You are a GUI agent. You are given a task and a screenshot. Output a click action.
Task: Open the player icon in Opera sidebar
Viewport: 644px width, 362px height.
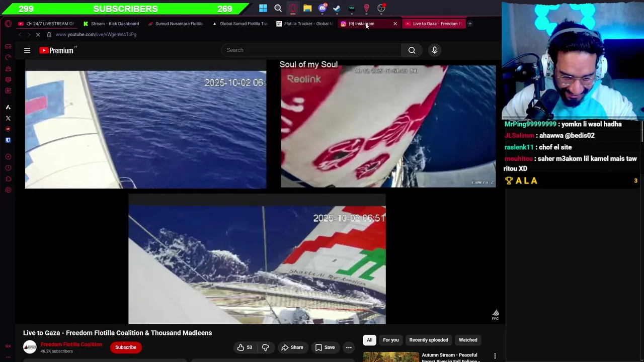click(8, 157)
